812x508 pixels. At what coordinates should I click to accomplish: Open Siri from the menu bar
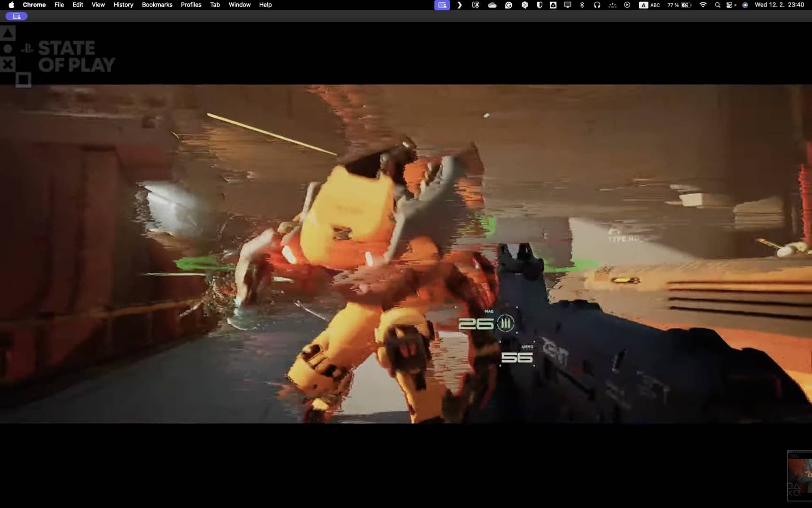point(745,5)
